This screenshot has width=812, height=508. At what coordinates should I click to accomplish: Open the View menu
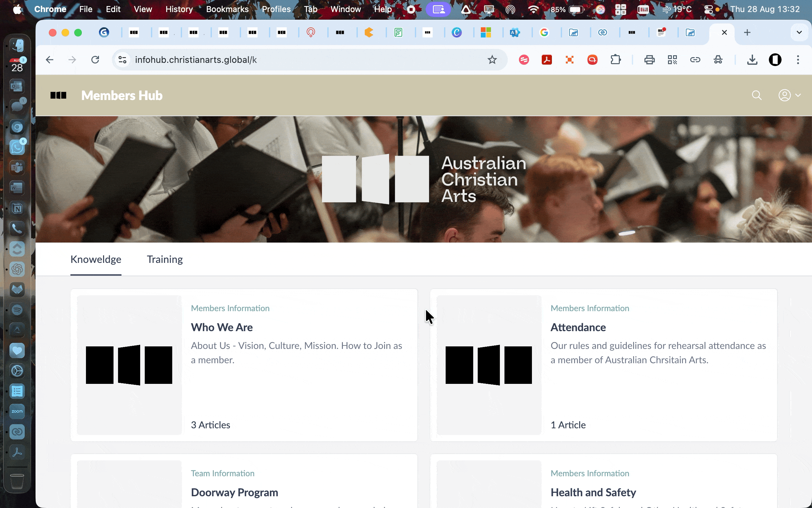(x=143, y=9)
